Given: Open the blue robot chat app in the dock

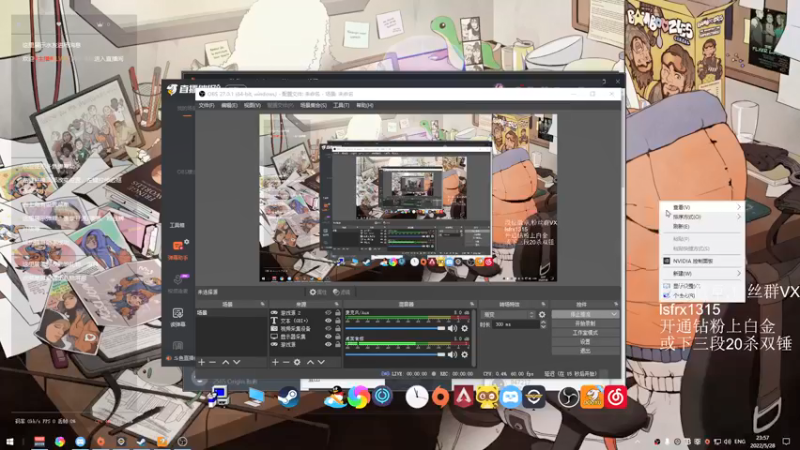Looking at the screenshot, I should click(x=510, y=397).
